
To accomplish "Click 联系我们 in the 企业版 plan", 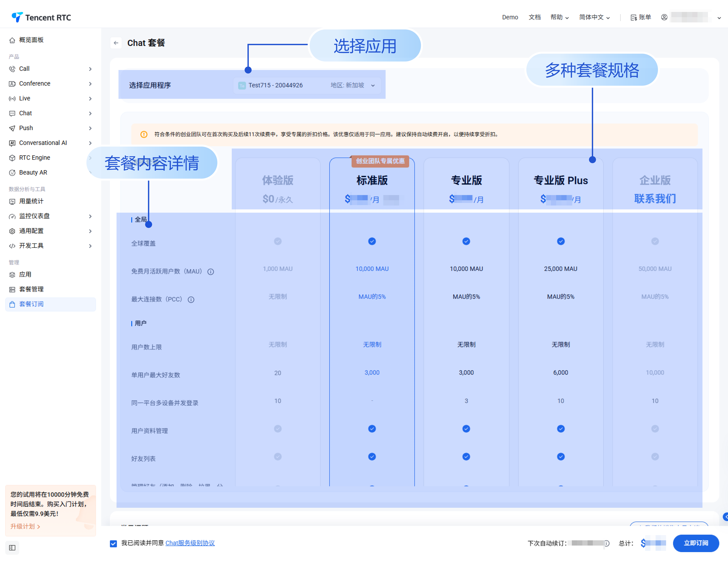I will click(655, 199).
